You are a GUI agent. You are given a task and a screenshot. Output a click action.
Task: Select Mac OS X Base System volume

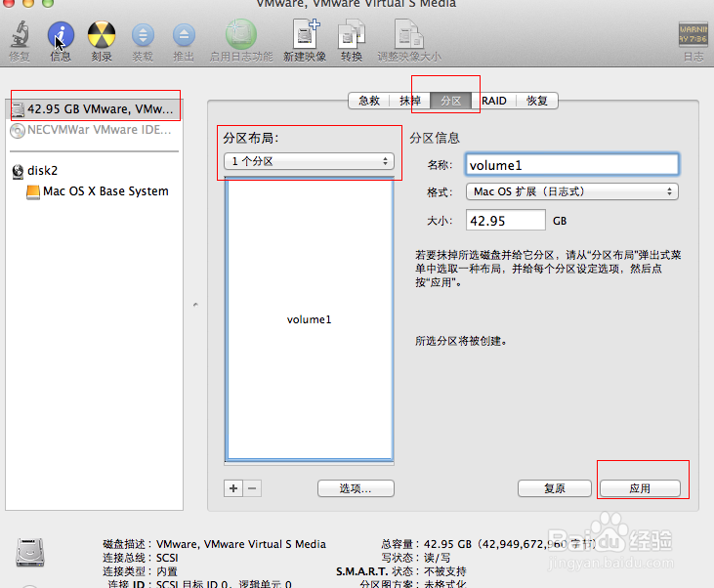[98, 191]
